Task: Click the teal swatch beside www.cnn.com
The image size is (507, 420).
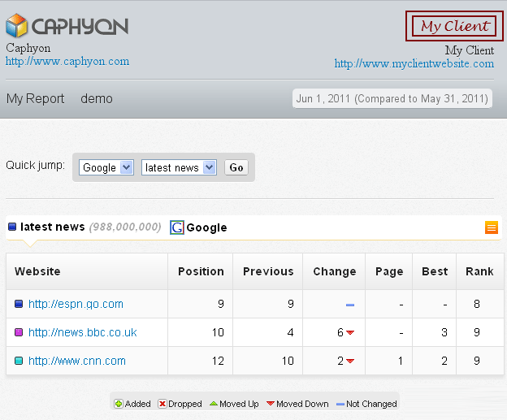Action: (19, 362)
